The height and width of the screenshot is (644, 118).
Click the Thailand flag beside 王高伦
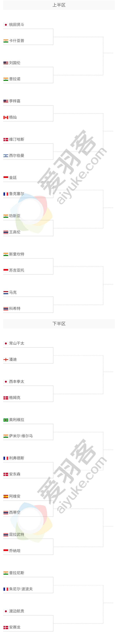click(6, 232)
